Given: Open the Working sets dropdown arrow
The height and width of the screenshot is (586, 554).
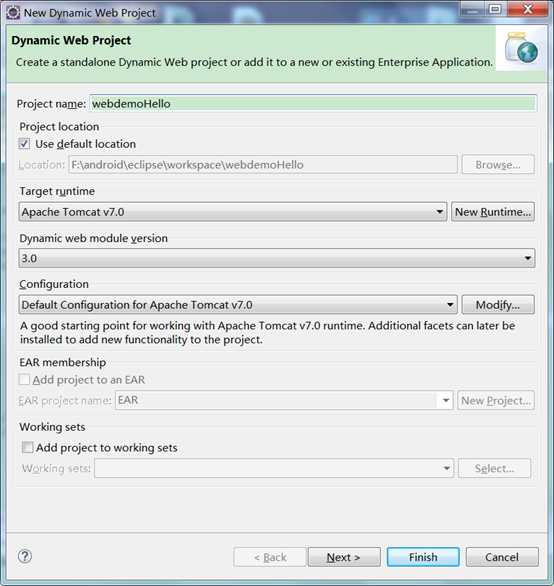Looking at the screenshot, I should pos(446,468).
